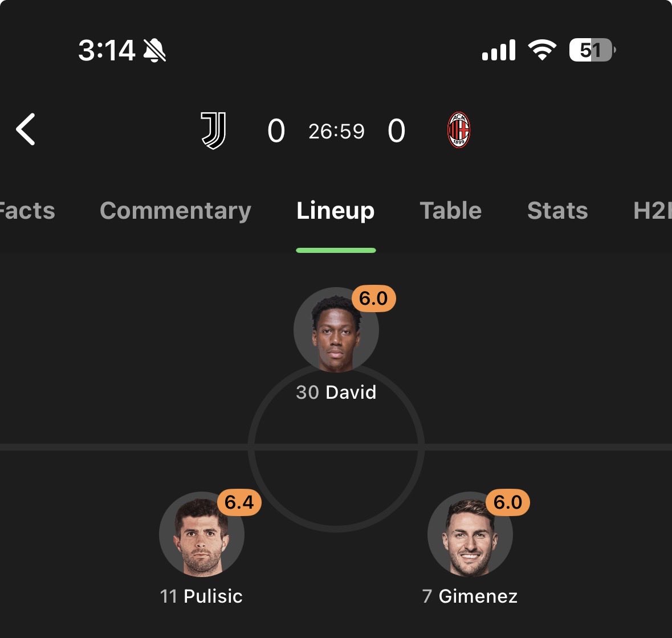This screenshot has width=672, height=638.
Task: Open the Facts tab
Action: [27, 211]
